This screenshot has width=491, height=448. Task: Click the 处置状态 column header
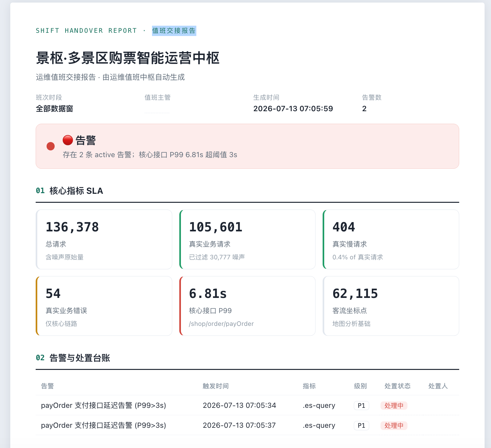(397, 386)
